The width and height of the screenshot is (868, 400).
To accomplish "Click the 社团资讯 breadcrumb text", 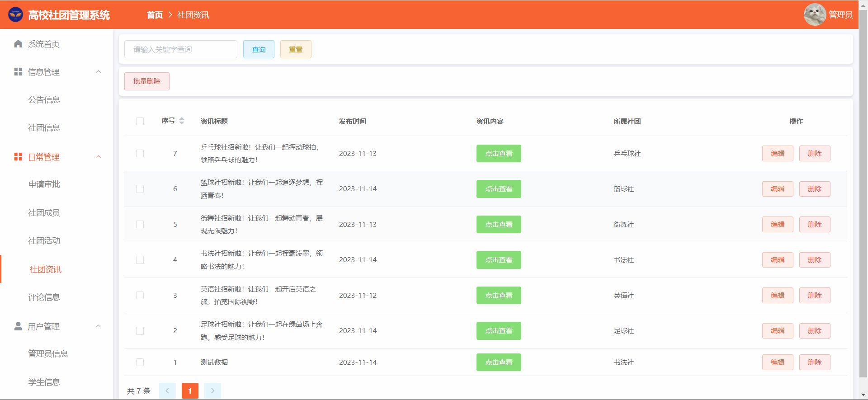I will (x=193, y=15).
